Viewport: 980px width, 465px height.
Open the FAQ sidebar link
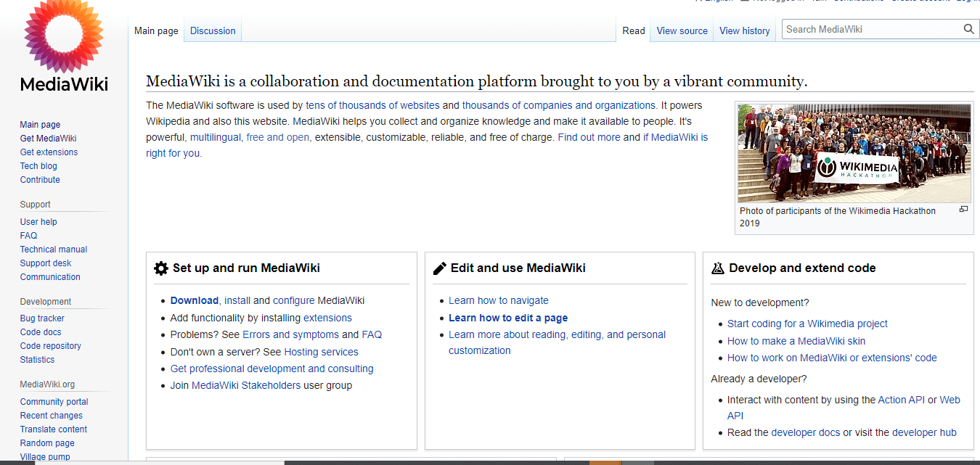click(28, 236)
